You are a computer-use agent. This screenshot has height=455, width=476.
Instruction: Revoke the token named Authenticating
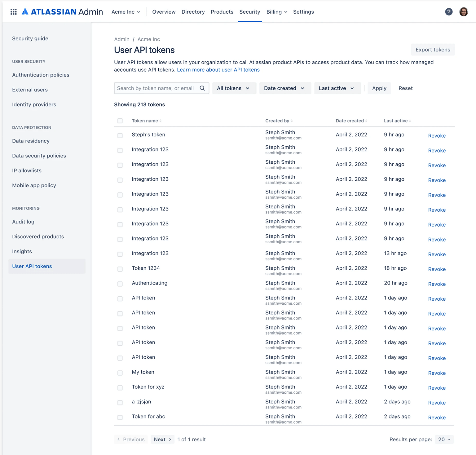(437, 284)
